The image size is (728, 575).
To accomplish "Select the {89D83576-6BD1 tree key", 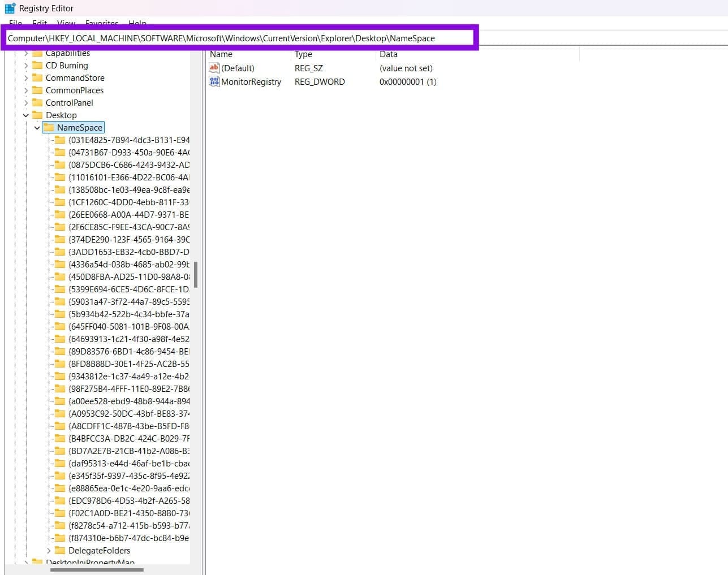I will 128,351.
